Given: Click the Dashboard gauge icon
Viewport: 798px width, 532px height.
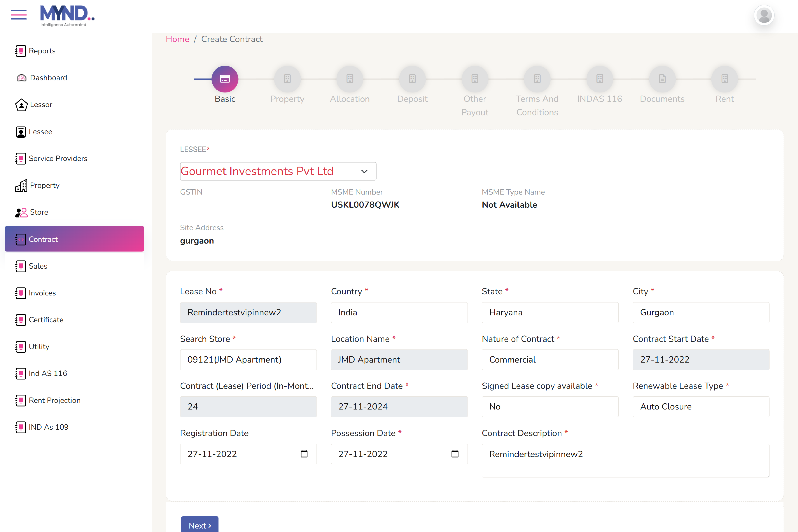Looking at the screenshot, I should click(x=21, y=78).
